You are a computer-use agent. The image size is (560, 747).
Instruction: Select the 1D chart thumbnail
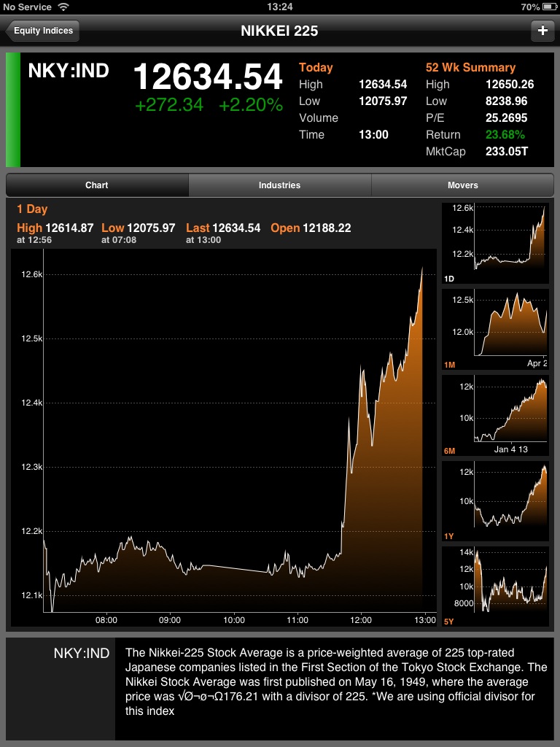click(x=495, y=243)
